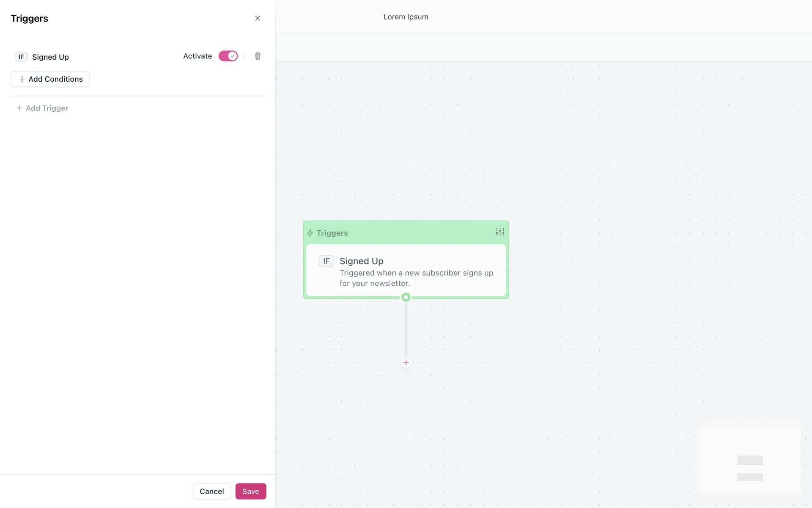Viewport: 812px width, 508px height.
Task: Click the lightning bolt icon on Triggers node
Action: tap(310, 233)
